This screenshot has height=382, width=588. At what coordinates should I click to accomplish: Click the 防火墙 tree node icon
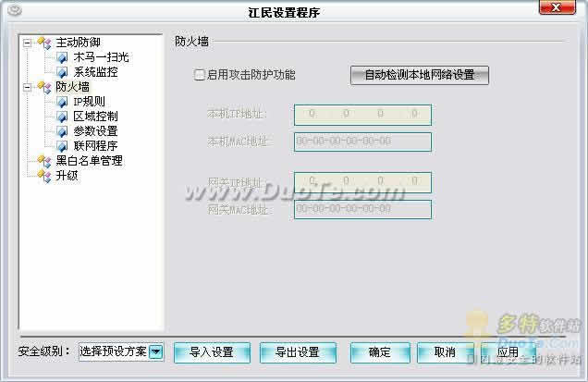[x=44, y=87]
